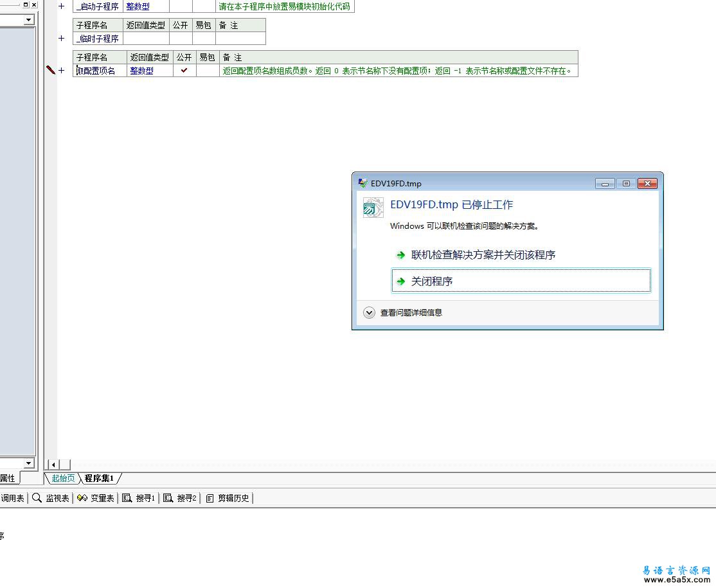The image size is (716, 588).
Task: Minimize the EDV19FD.tmp dialog
Action: 605,184
